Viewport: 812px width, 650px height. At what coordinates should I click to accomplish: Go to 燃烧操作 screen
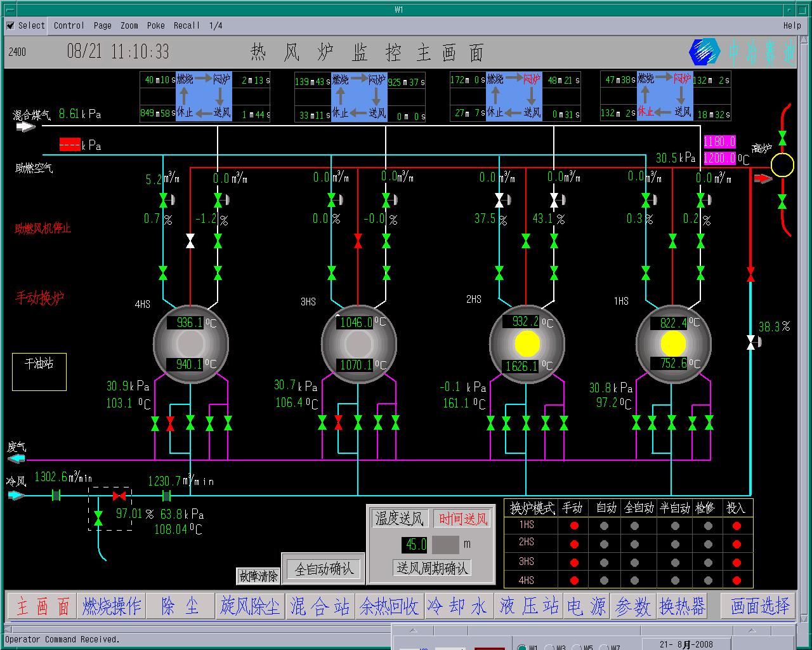111,606
